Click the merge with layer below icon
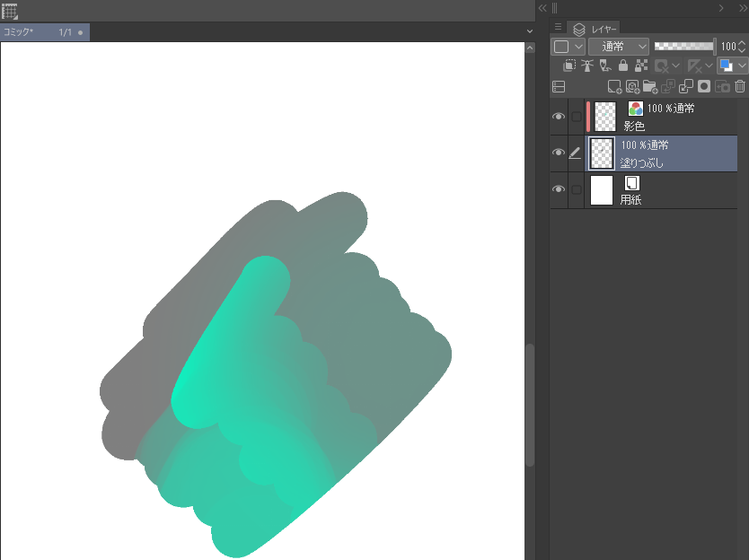The image size is (749, 560). (x=686, y=86)
